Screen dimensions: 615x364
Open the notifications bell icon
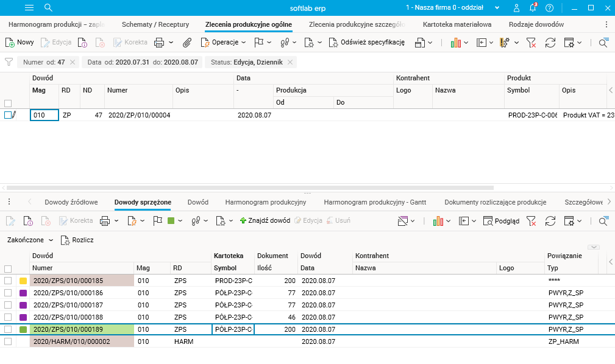533,8
